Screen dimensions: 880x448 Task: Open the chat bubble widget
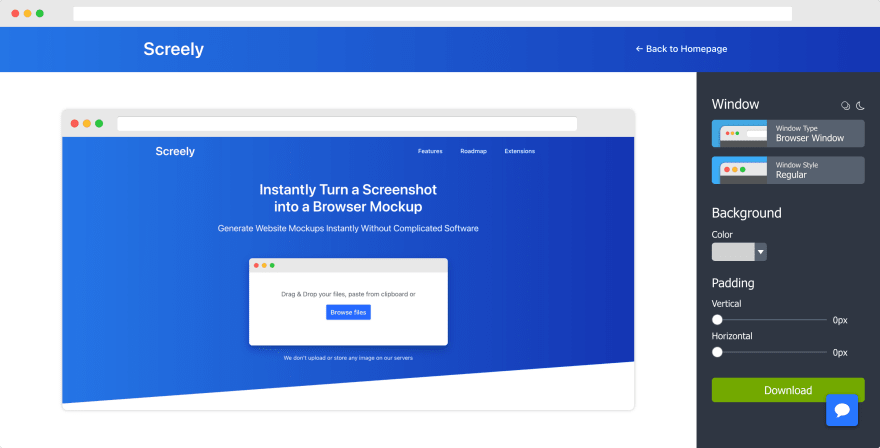coord(842,410)
